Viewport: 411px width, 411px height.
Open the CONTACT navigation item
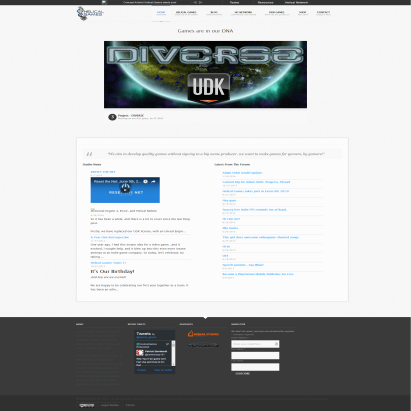323,13
